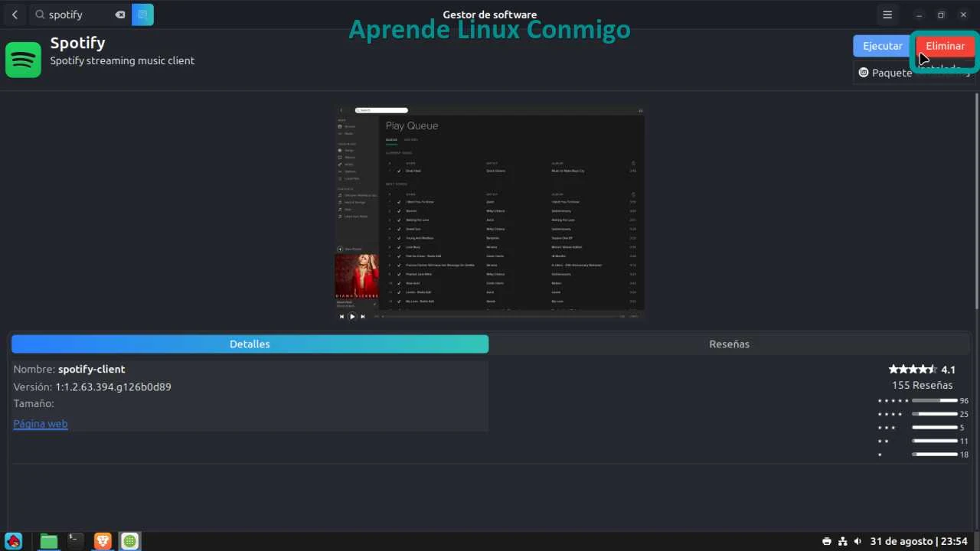Minimize the Gestor de software window
980x551 pixels.
[x=920, y=15]
